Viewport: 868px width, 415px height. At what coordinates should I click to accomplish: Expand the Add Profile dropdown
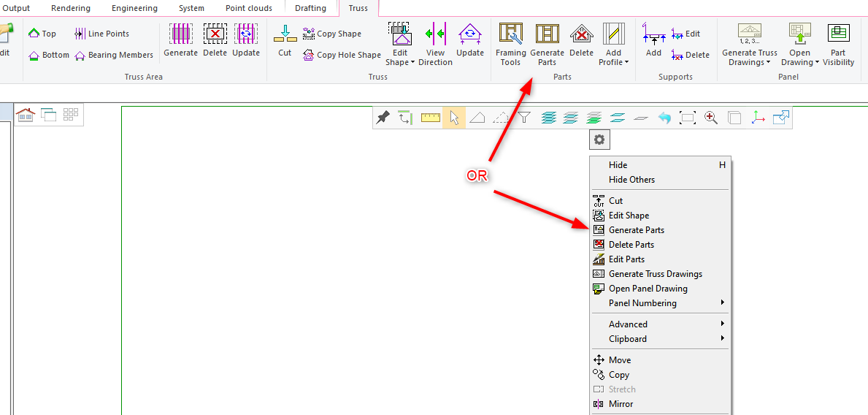click(613, 62)
